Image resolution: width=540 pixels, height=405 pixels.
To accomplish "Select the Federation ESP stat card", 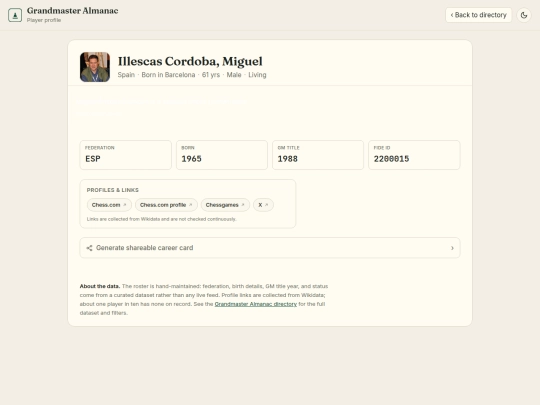I will click(x=126, y=155).
